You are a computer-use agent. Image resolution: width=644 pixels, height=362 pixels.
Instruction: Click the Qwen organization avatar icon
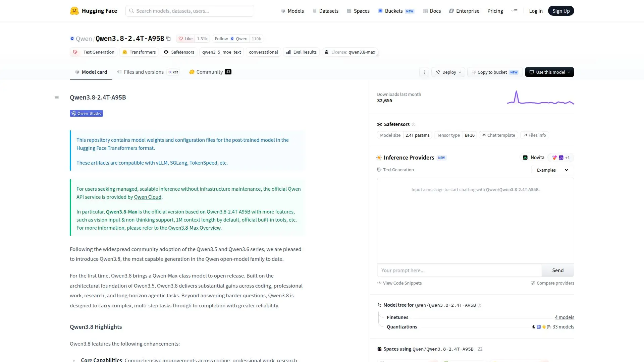[x=72, y=39]
